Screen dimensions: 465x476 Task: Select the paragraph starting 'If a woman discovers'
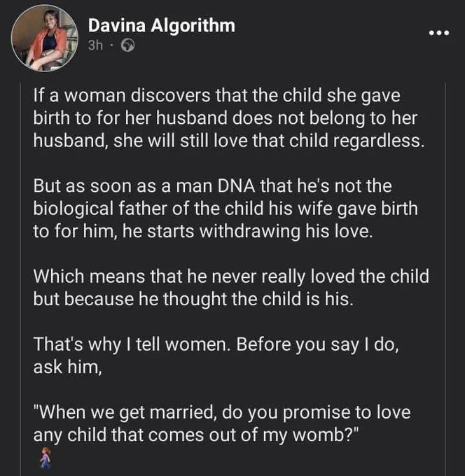coord(229,118)
